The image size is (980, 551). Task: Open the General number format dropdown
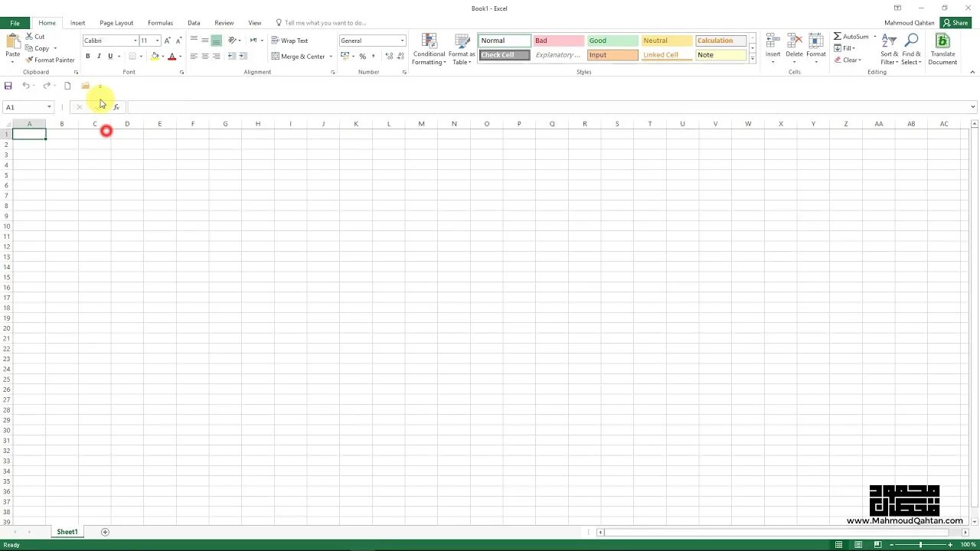pos(402,41)
